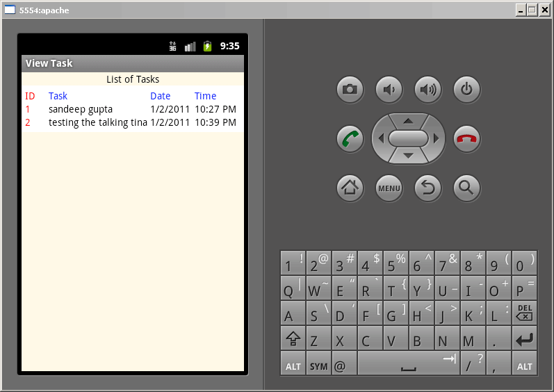Click the 'Time' column header

pos(205,96)
